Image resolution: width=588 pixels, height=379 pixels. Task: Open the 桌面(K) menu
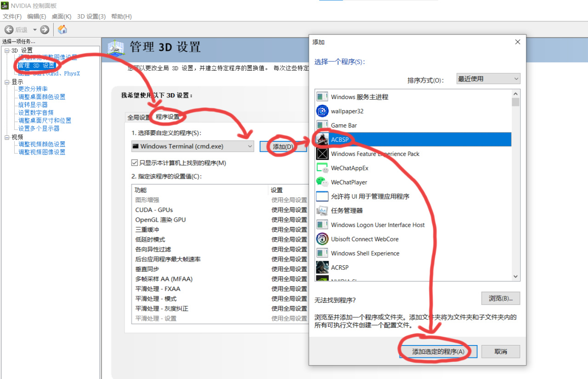(x=62, y=17)
